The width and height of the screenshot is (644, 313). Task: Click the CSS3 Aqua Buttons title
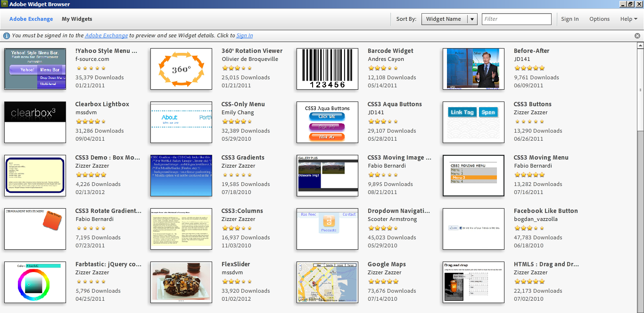coord(395,104)
